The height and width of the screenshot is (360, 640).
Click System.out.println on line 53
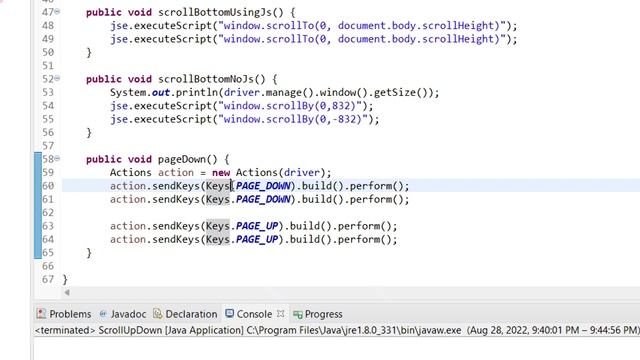(164, 93)
